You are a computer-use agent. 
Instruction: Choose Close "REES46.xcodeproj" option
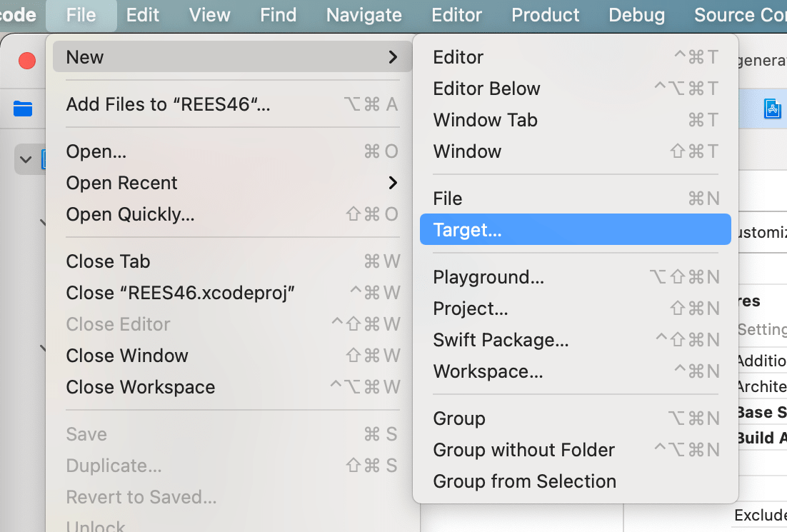click(180, 293)
